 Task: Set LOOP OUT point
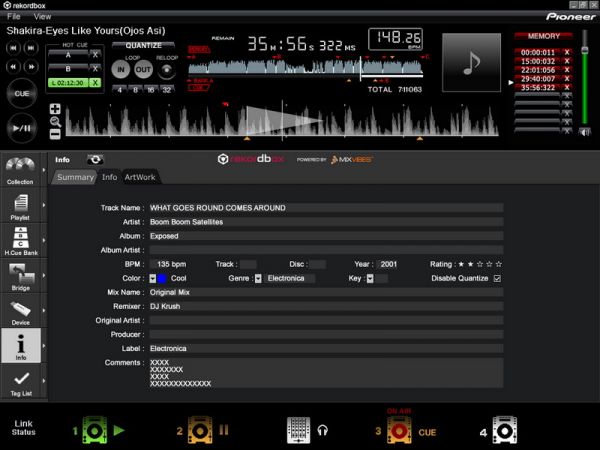click(143, 70)
